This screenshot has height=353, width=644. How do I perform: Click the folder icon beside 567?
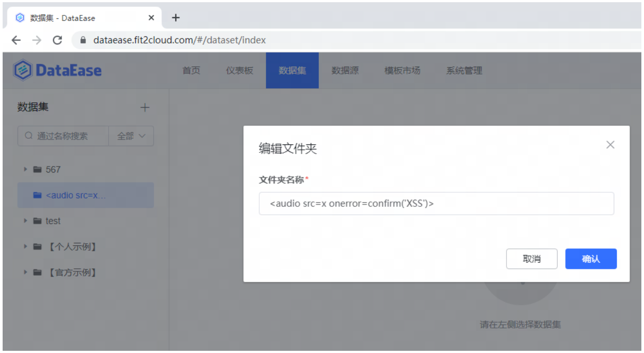(x=37, y=169)
